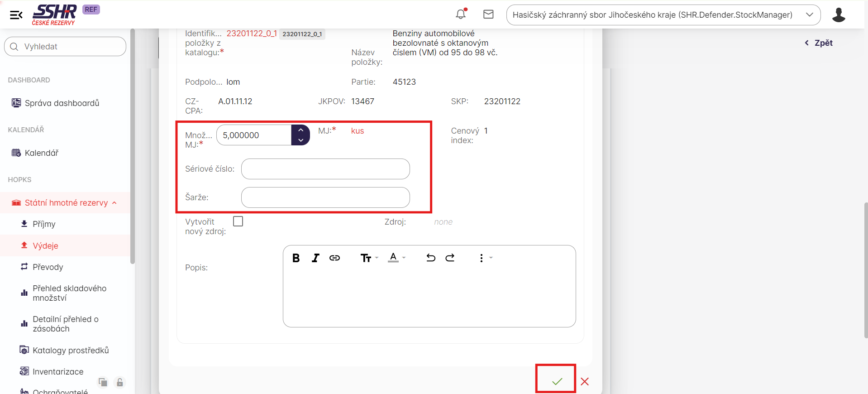Check the Vytvořit nový zdroj checkbox
The width and height of the screenshot is (868, 394).
[238, 221]
